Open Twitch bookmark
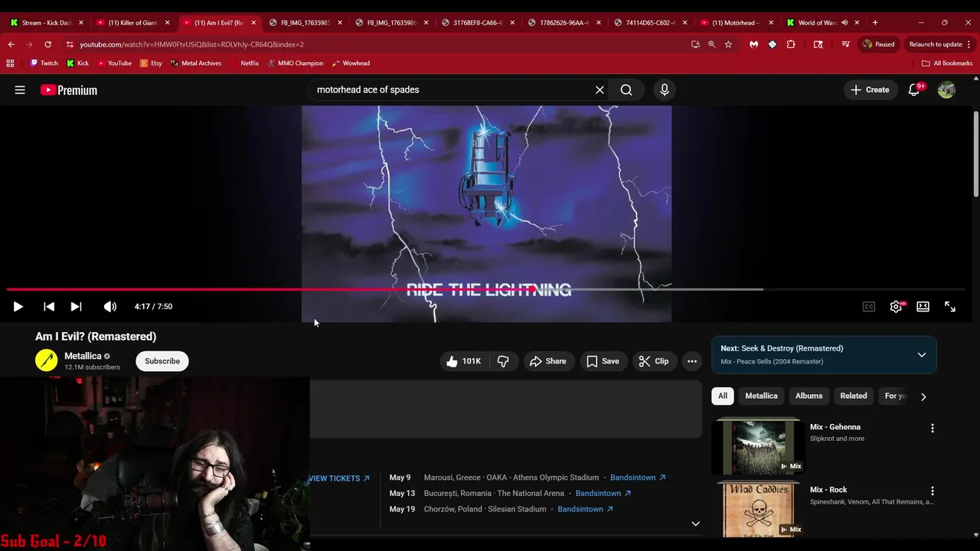 44,64
